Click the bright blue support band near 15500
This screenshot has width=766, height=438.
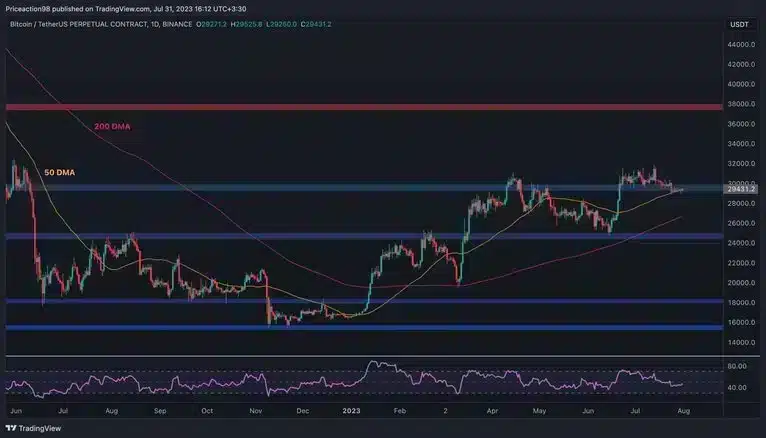360,327
